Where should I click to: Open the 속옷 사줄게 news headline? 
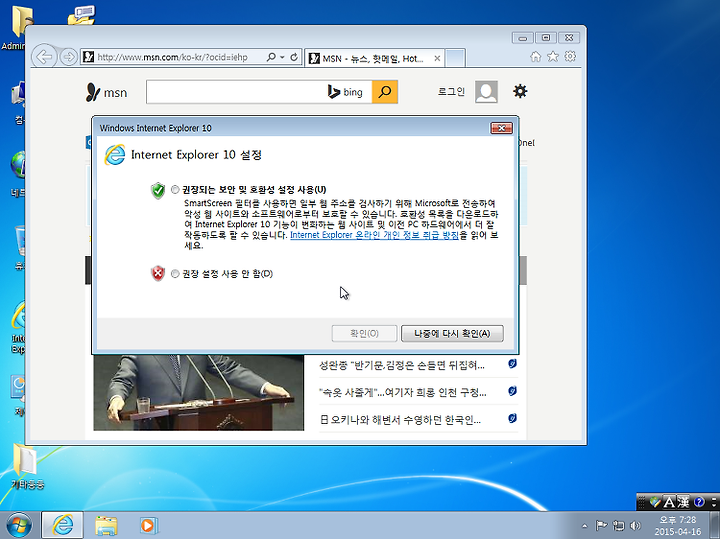pyautogui.click(x=402, y=393)
